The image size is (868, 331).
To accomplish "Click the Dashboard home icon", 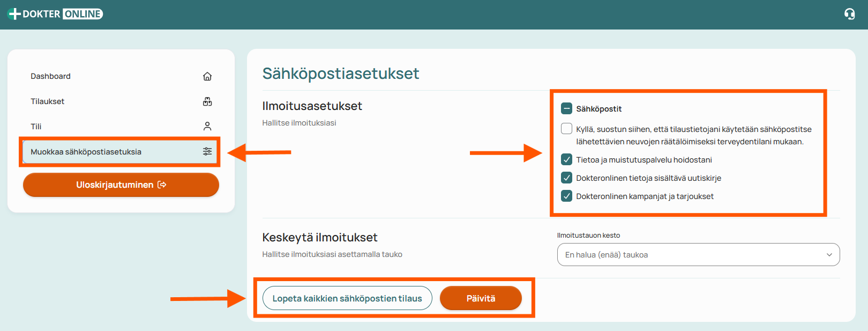I will pos(207,76).
